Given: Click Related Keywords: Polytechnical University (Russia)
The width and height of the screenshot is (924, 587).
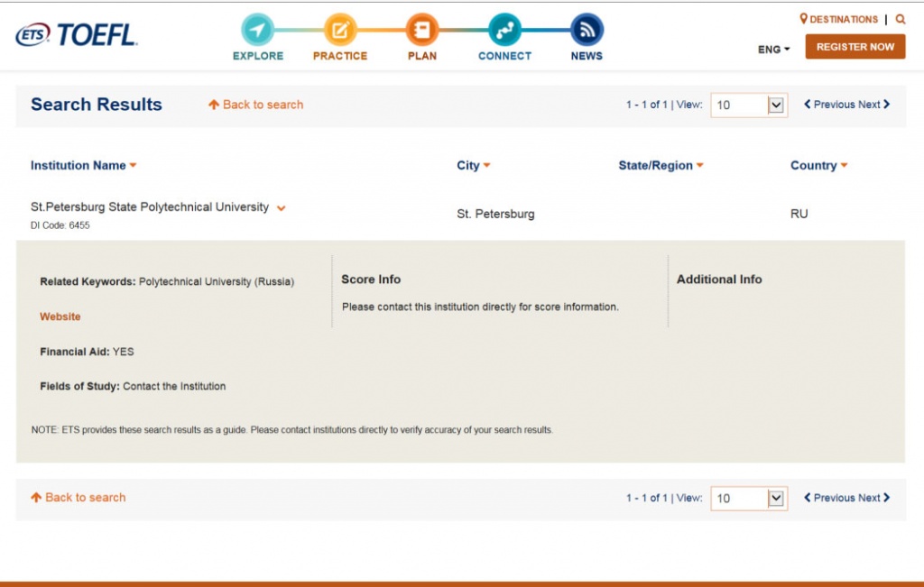Looking at the screenshot, I should coord(167,282).
